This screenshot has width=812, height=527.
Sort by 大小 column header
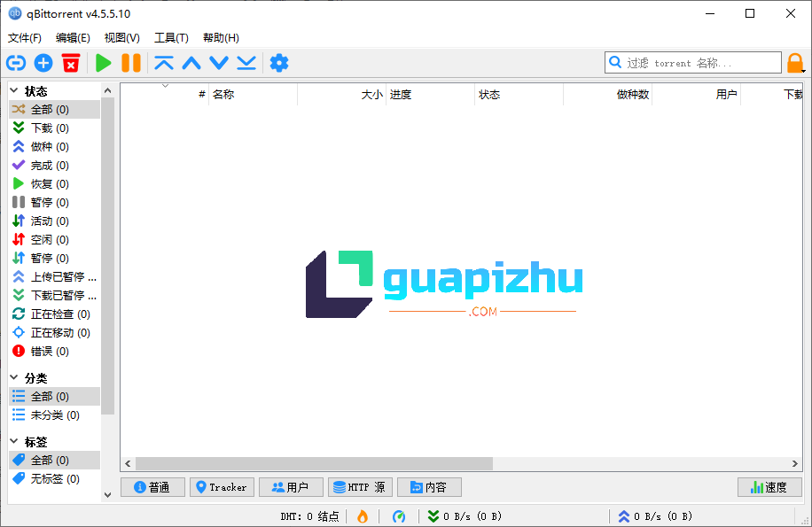pos(342,94)
